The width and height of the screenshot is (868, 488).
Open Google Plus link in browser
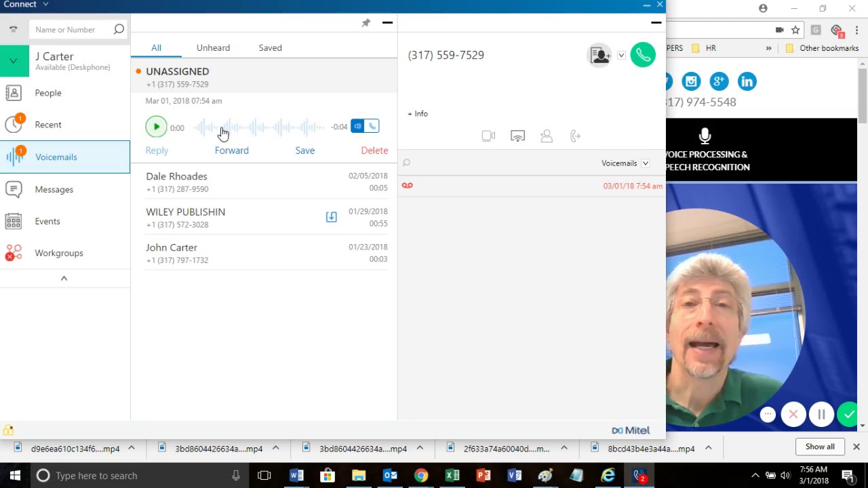719,82
